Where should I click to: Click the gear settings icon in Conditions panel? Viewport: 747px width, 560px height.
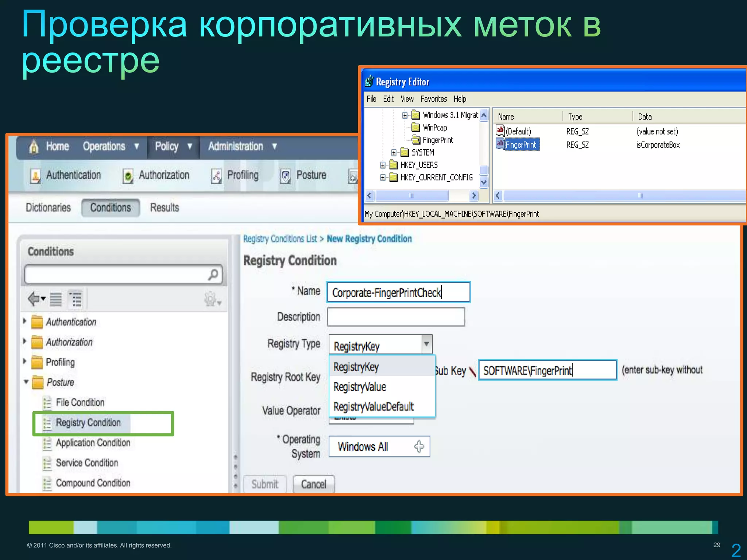coord(211,299)
